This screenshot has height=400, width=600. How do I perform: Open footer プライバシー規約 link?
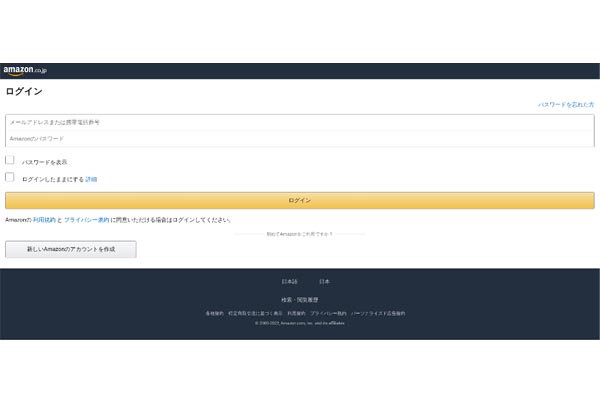[328, 313]
